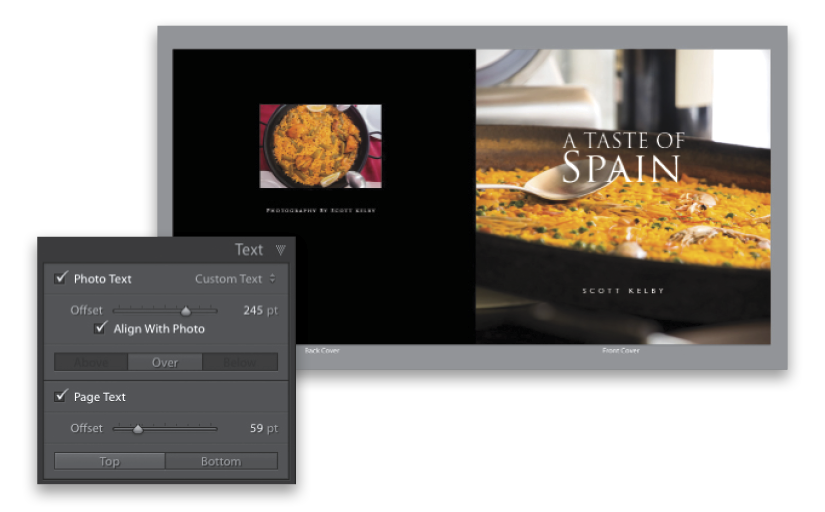The image size is (825, 512).
Task: Select the Over text position button
Action: pyautogui.click(x=165, y=362)
